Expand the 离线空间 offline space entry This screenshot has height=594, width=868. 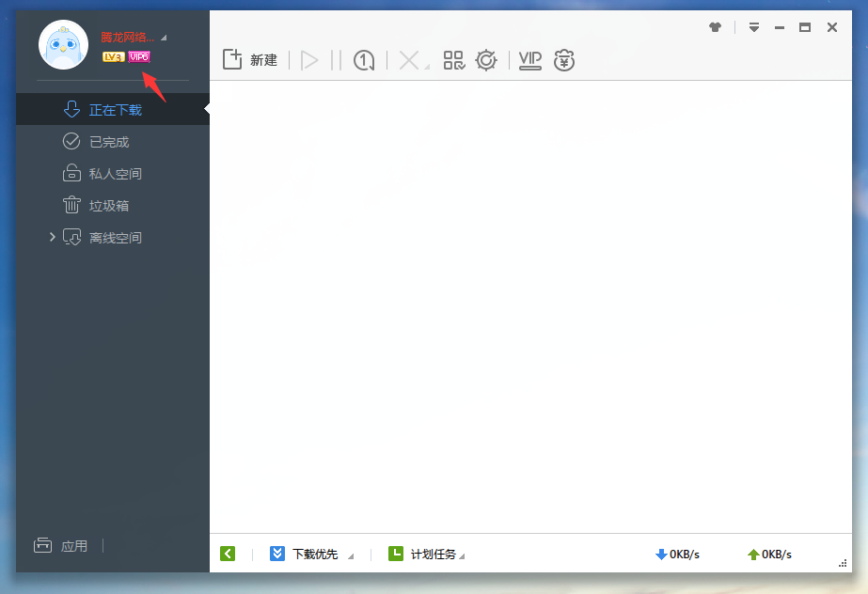pyautogui.click(x=54, y=237)
